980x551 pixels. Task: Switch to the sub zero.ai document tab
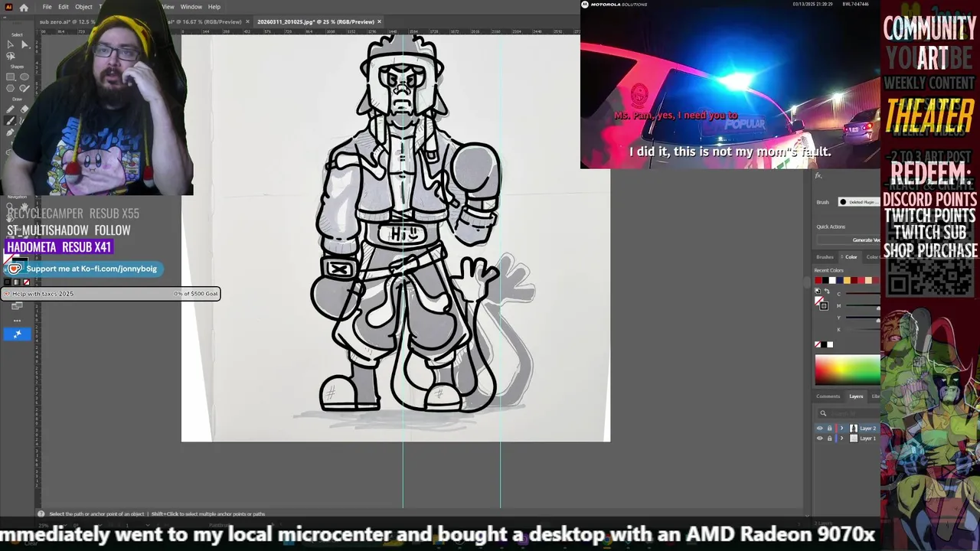[x=69, y=21]
